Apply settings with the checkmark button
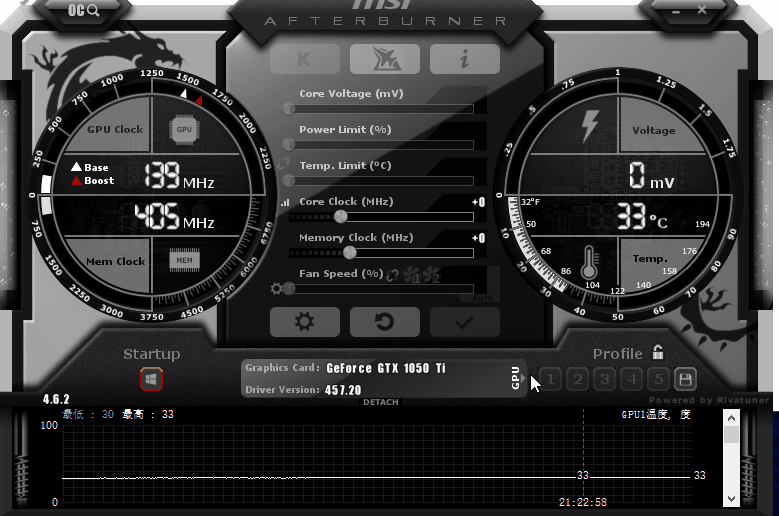Viewport: 779px width, 516px height. (x=464, y=321)
